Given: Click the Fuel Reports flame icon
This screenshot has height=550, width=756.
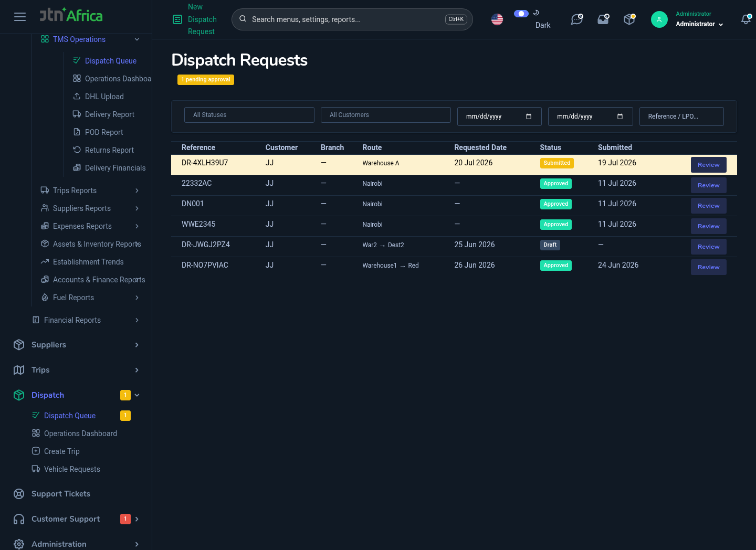Looking at the screenshot, I should pyautogui.click(x=45, y=298).
